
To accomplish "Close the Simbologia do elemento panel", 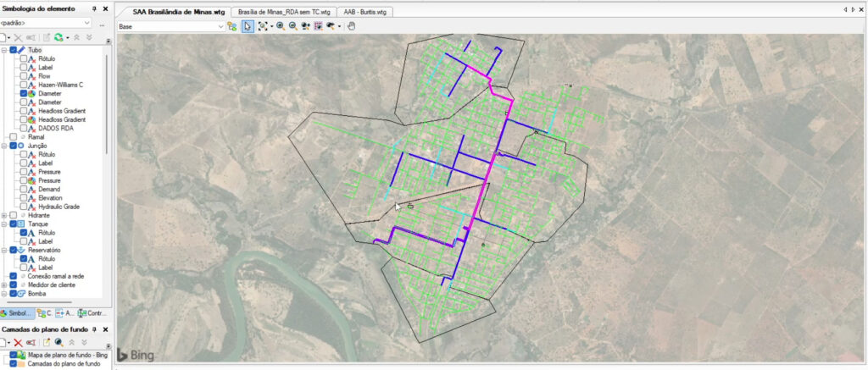I will 105,8.
